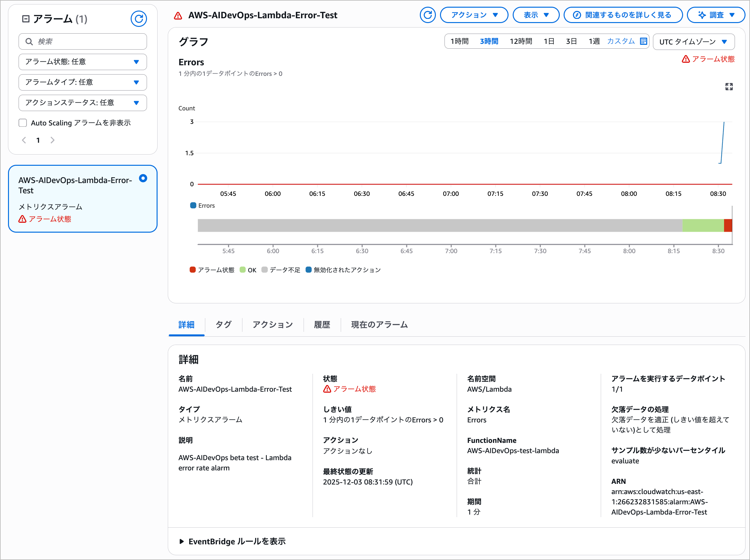The image size is (750, 560).
Task: Switch to the タグ tab
Action: pyautogui.click(x=224, y=324)
